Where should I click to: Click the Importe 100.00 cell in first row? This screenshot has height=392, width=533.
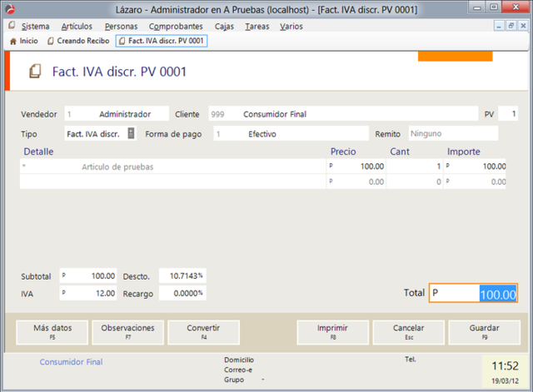click(475, 166)
